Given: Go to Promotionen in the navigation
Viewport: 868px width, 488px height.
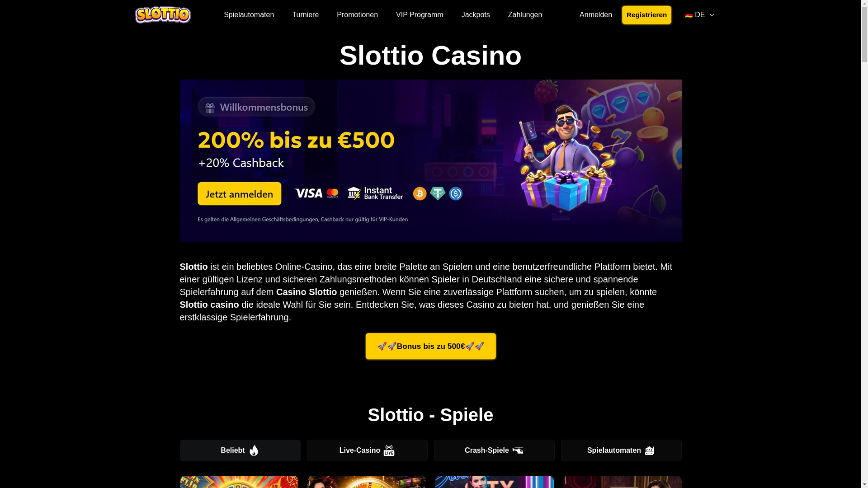Looking at the screenshot, I should (357, 15).
